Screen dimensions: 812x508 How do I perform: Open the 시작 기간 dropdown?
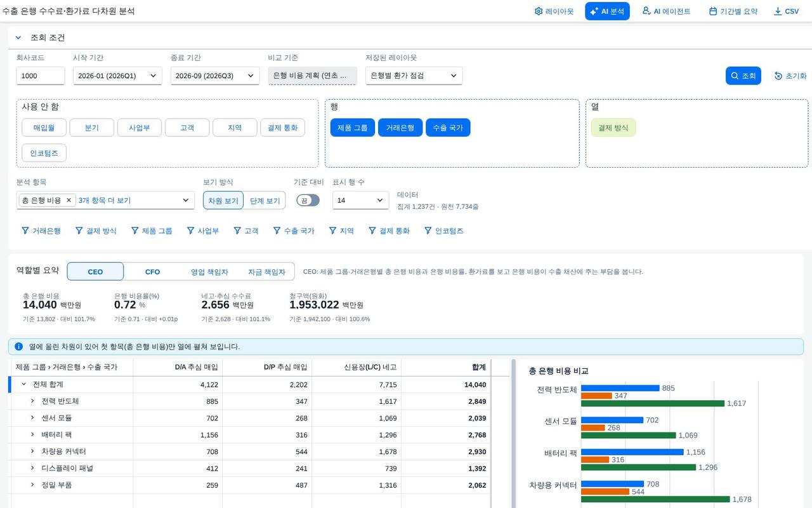117,76
